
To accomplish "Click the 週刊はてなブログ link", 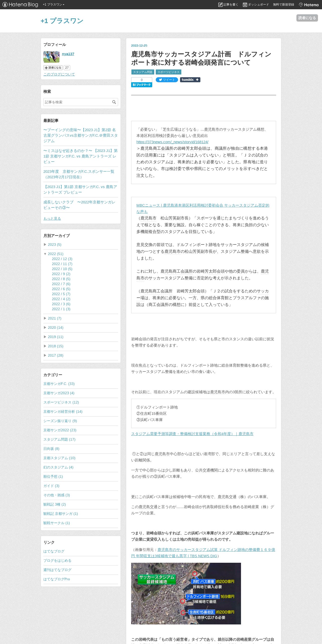I will [x=57, y=570].
